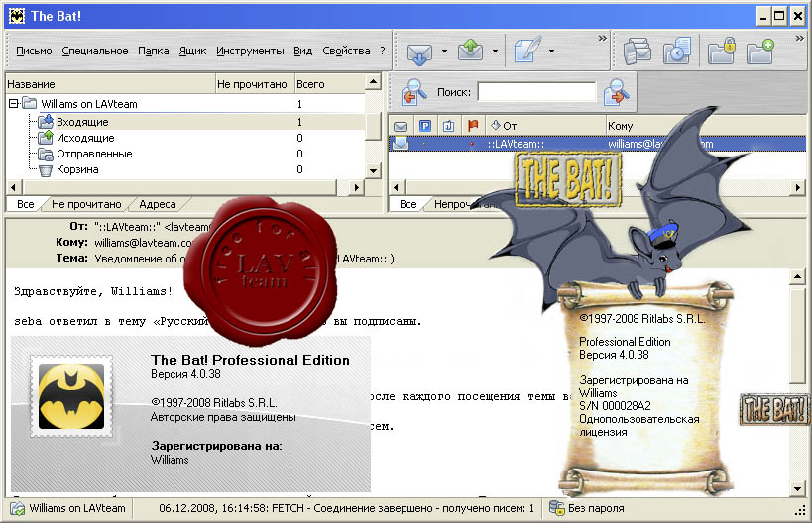812x523 pixels.
Task: Open the Специальное menu
Action: click(95, 51)
